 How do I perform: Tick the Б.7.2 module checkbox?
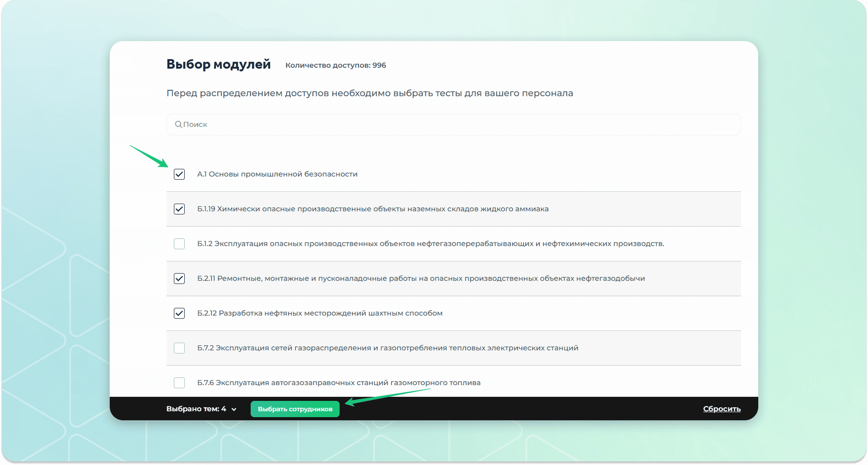click(179, 348)
